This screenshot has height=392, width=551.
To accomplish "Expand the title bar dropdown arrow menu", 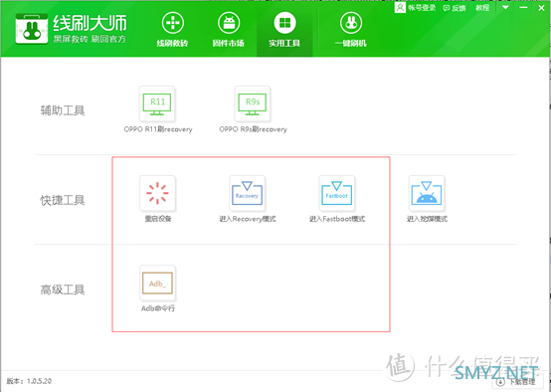I will point(505,7).
